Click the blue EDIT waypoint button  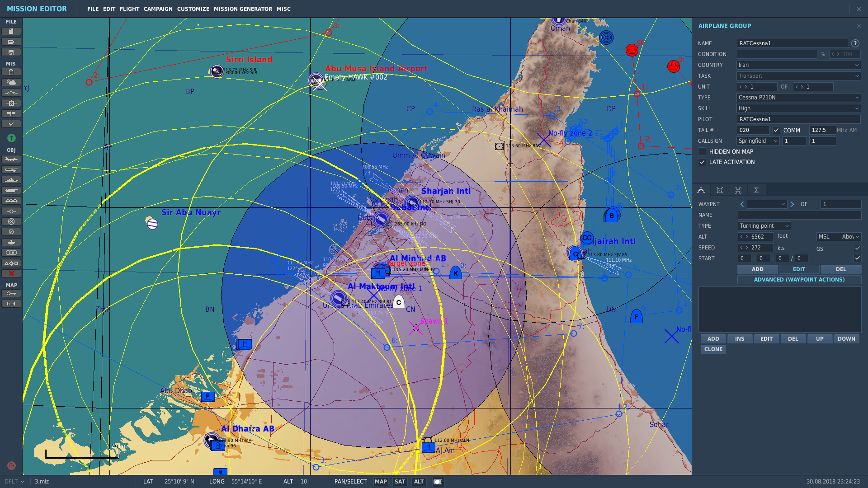pos(799,269)
